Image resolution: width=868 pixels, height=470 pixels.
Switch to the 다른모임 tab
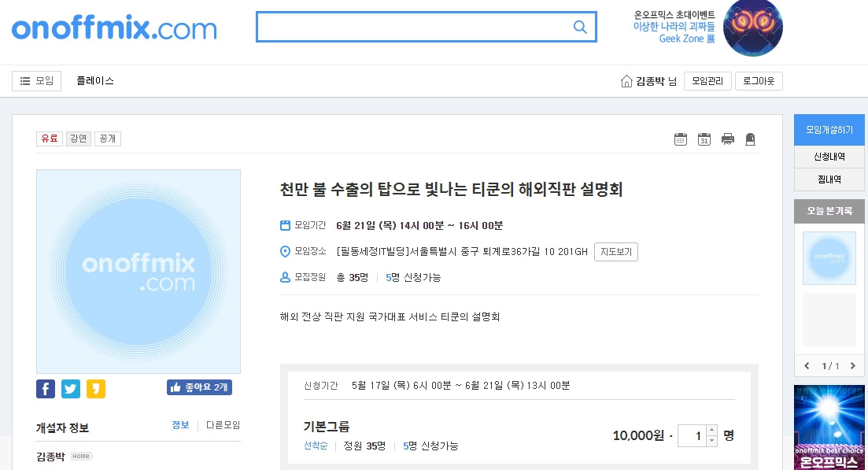223,425
